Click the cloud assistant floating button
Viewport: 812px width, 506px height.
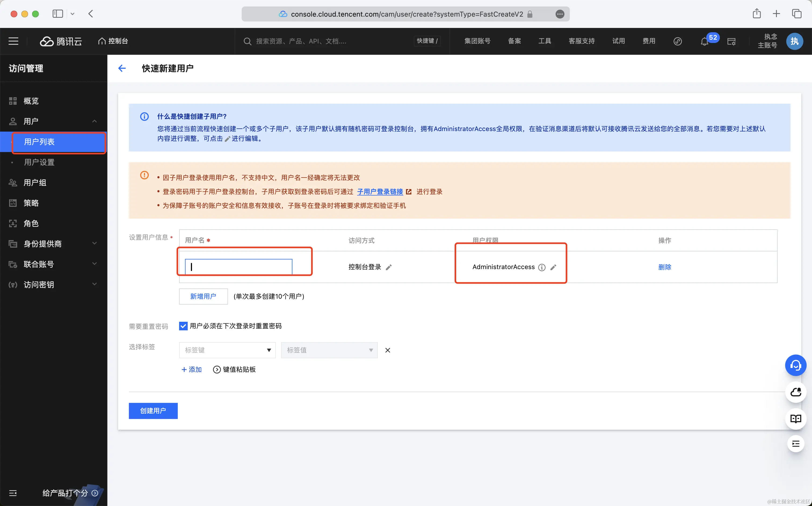tap(796, 392)
